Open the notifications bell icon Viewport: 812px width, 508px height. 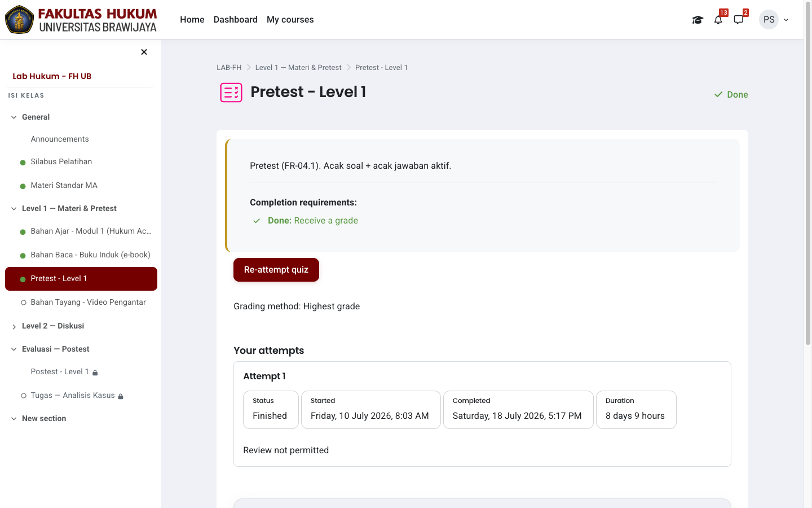(x=718, y=20)
